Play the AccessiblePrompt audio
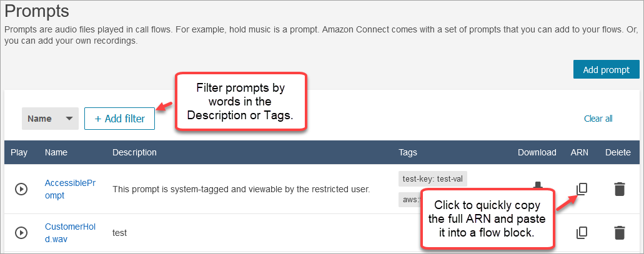This screenshot has width=644, height=254. 21,189
